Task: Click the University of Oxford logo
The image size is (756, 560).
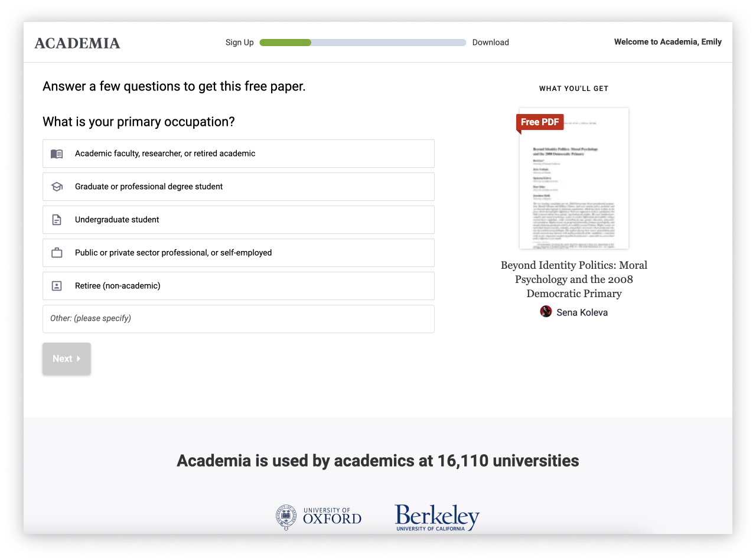Action: (x=318, y=517)
